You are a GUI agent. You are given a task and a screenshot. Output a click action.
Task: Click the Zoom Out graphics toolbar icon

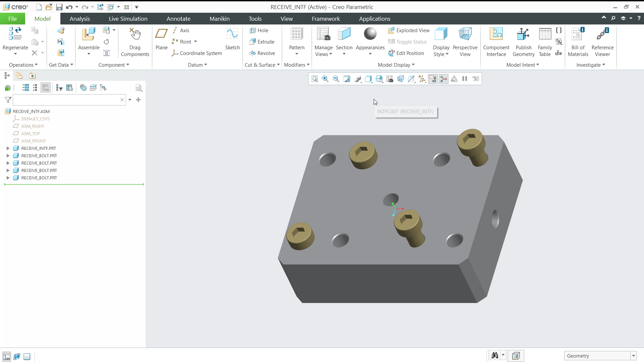pos(336,79)
